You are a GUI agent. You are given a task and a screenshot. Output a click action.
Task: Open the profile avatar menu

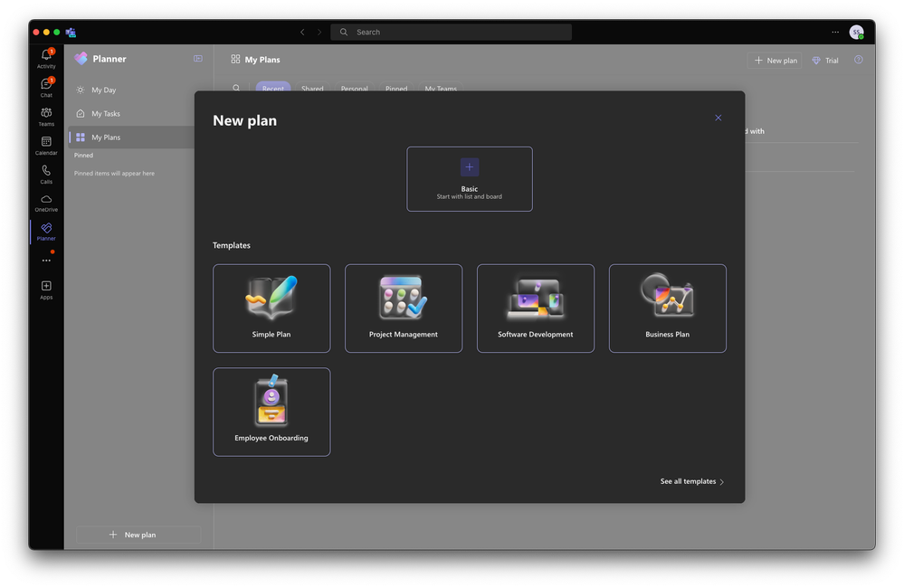click(856, 33)
